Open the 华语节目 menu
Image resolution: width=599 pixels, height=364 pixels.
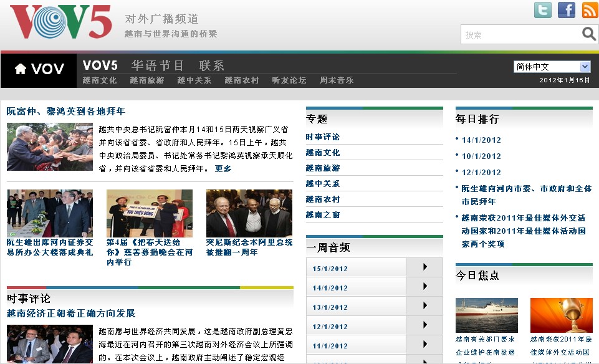tap(158, 65)
